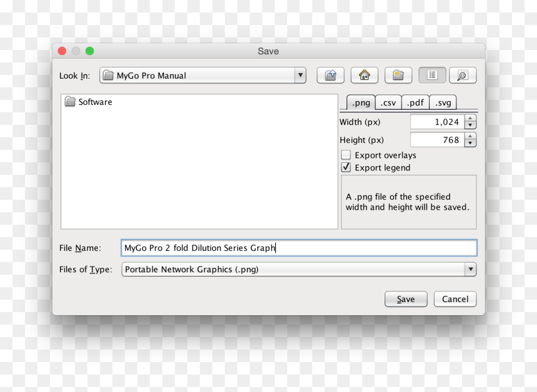Image resolution: width=537 pixels, height=392 pixels.
Task: Open the Software folder
Action: pyautogui.click(x=89, y=102)
